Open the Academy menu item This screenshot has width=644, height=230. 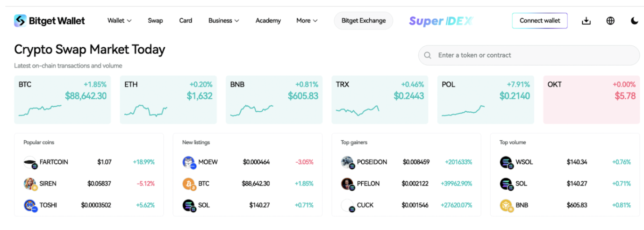[x=268, y=21]
